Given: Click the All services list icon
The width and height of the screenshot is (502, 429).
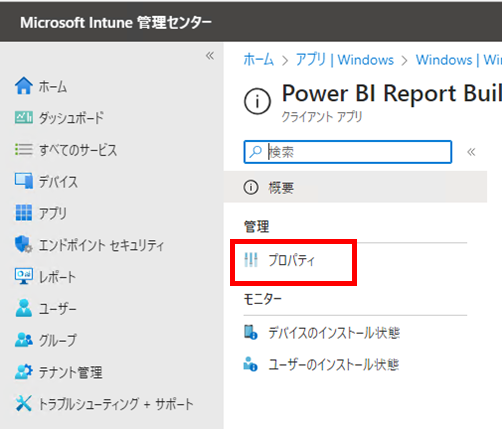Looking at the screenshot, I should click(x=24, y=149).
